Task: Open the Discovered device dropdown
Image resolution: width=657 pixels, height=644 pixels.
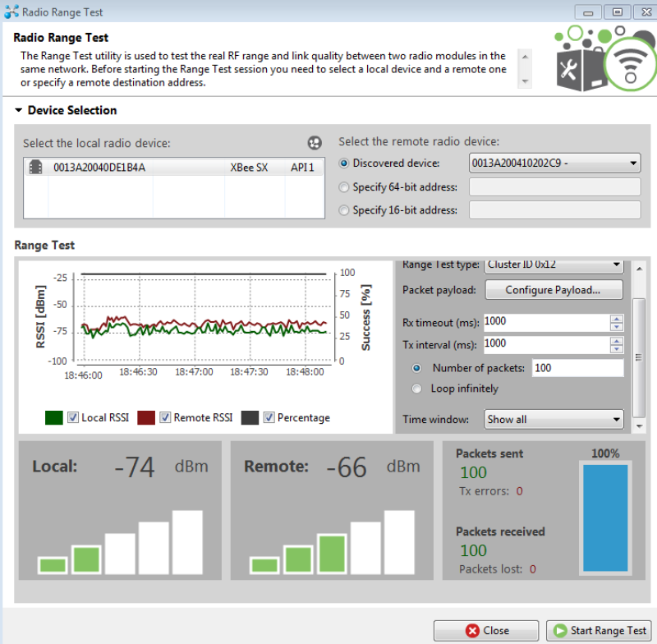Action: pos(554,163)
